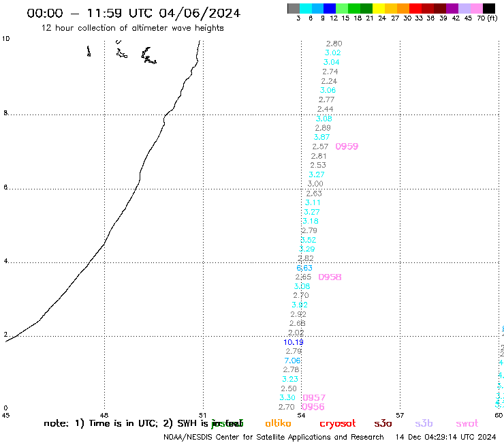Click the cyan value 3.23
504x443 pixels.
(x=290, y=379)
